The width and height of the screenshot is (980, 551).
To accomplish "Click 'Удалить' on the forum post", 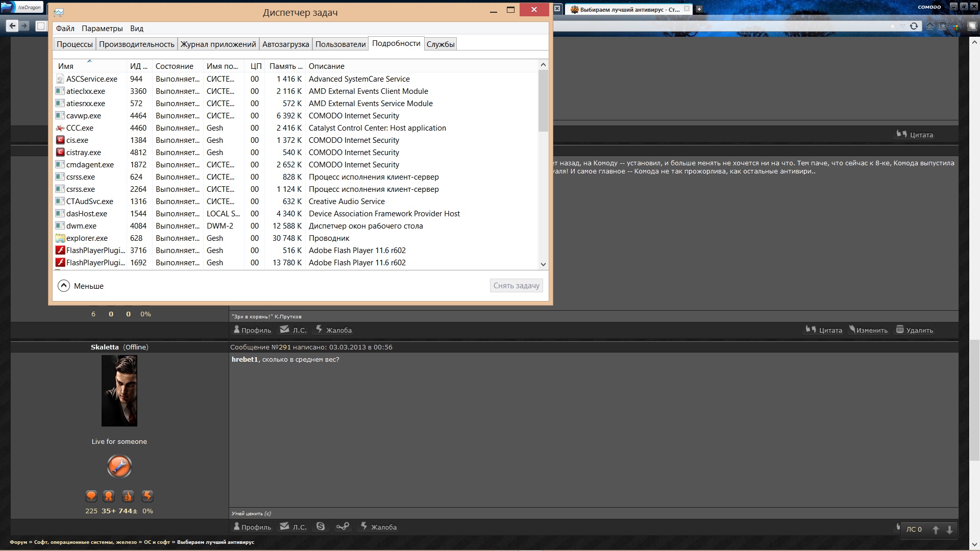I will (915, 330).
